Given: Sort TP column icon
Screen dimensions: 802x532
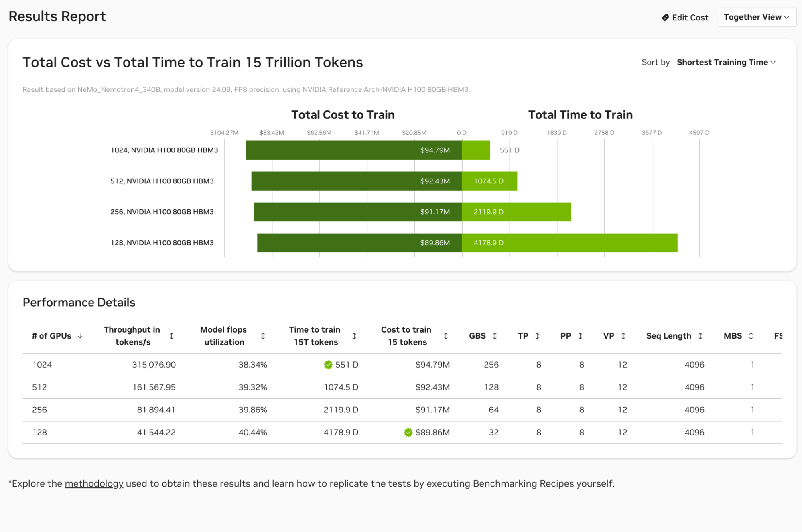Looking at the screenshot, I should (x=537, y=336).
